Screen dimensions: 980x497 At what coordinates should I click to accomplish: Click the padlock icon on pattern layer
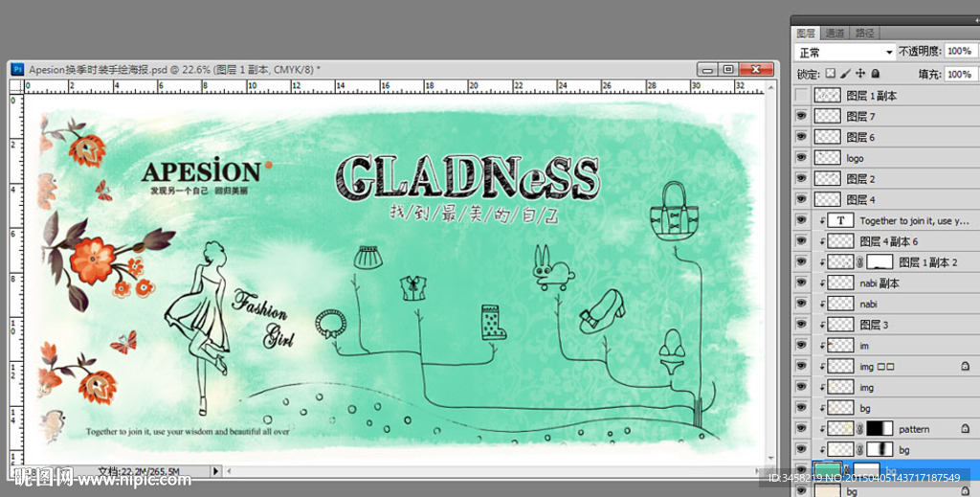(x=965, y=429)
